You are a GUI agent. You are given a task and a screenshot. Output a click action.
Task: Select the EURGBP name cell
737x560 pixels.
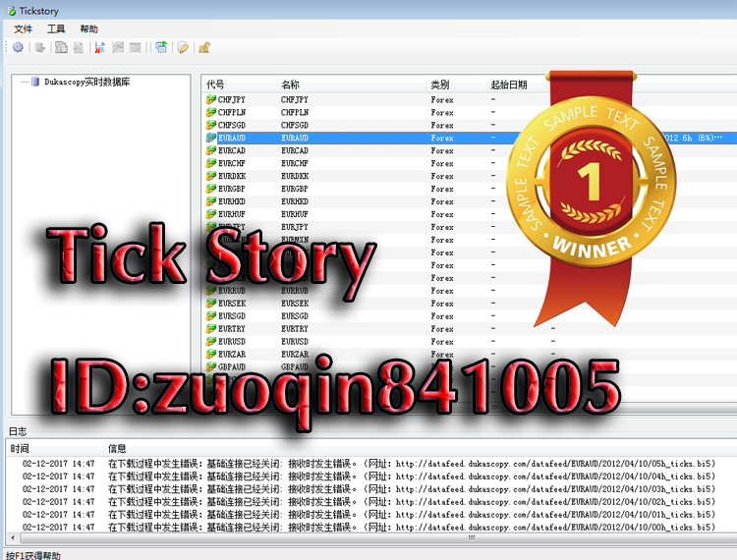(295, 189)
